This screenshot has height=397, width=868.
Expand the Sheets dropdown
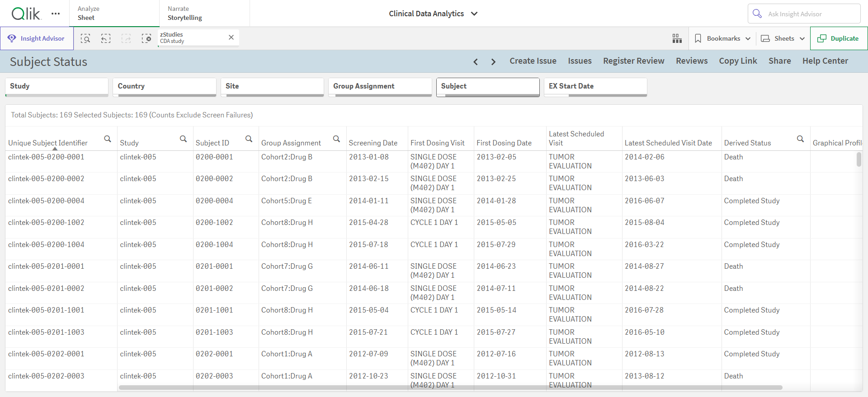(x=802, y=38)
